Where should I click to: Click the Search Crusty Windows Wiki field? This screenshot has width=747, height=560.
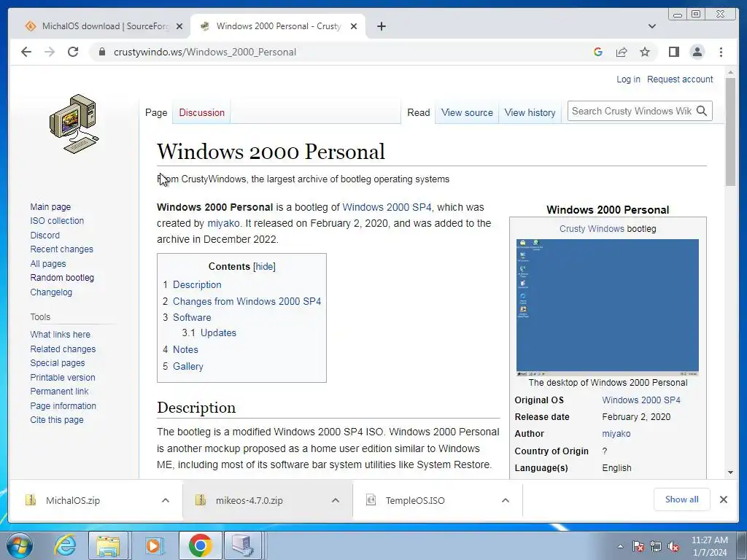631,111
